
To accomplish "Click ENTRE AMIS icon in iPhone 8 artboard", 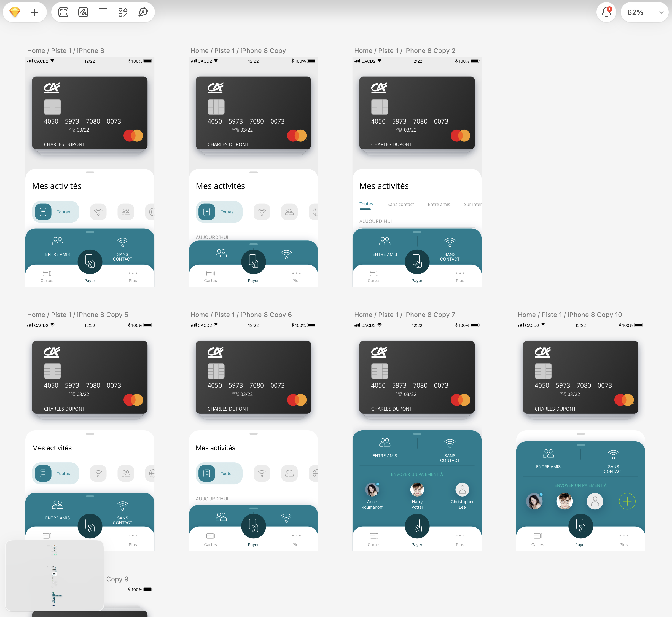I will point(57,242).
